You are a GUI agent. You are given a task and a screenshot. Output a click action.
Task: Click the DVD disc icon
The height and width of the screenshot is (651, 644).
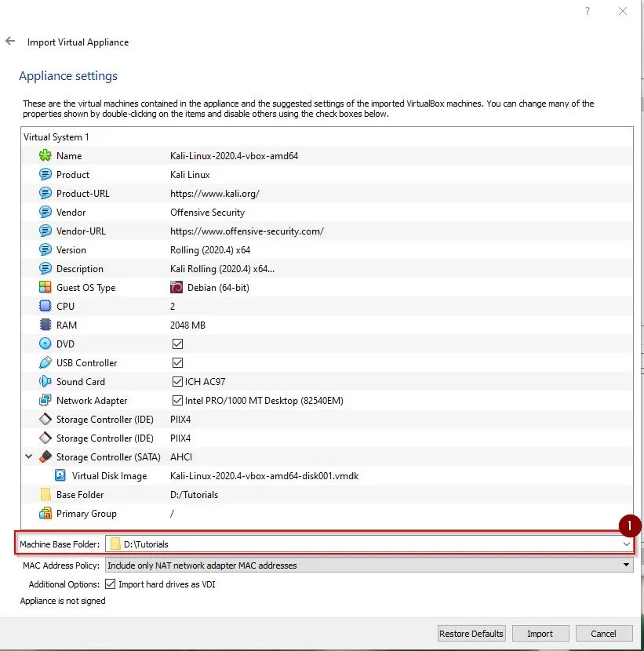tap(45, 344)
